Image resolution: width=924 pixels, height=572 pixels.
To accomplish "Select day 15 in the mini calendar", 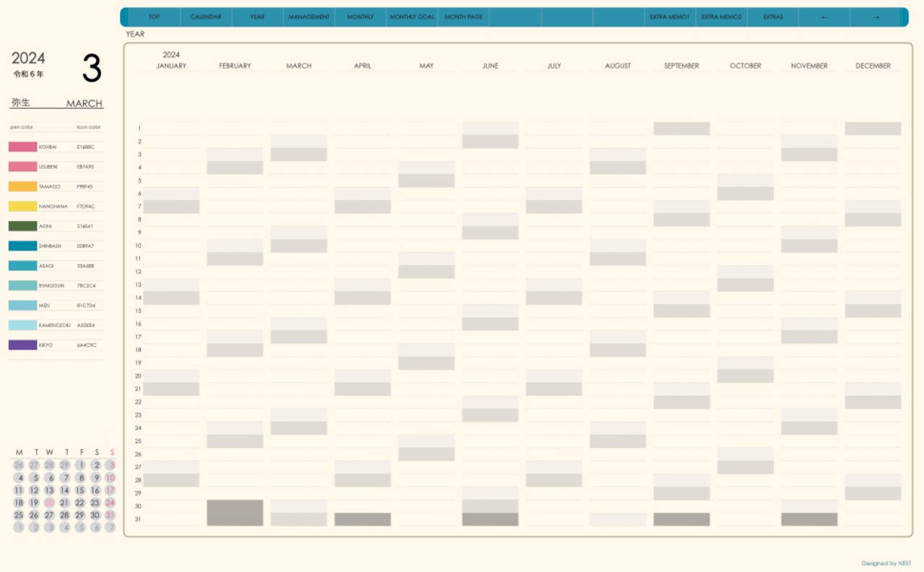I will tap(80, 490).
